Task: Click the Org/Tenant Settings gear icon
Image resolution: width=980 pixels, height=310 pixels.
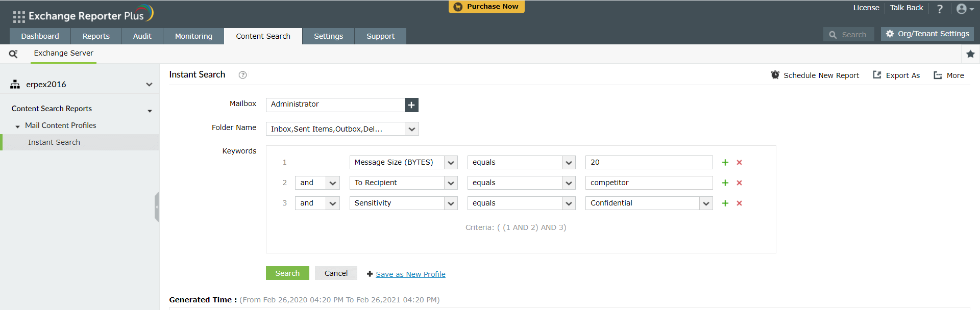Action: coord(890,34)
